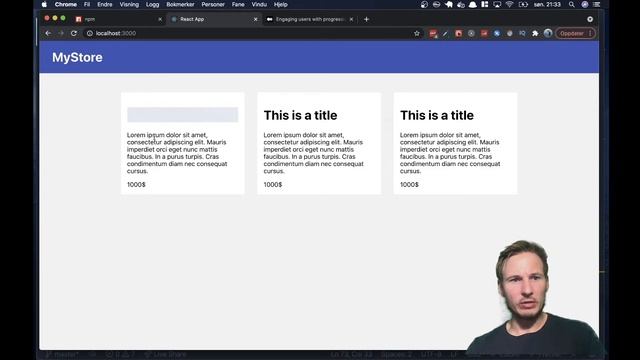Viewport: 640px width, 360px height.
Task: Close the npm tab
Action: coord(160,19)
